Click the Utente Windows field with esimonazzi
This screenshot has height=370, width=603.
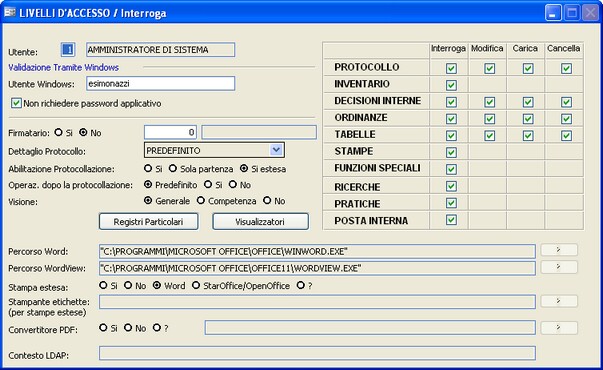pyautogui.click(x=160, y=83)
